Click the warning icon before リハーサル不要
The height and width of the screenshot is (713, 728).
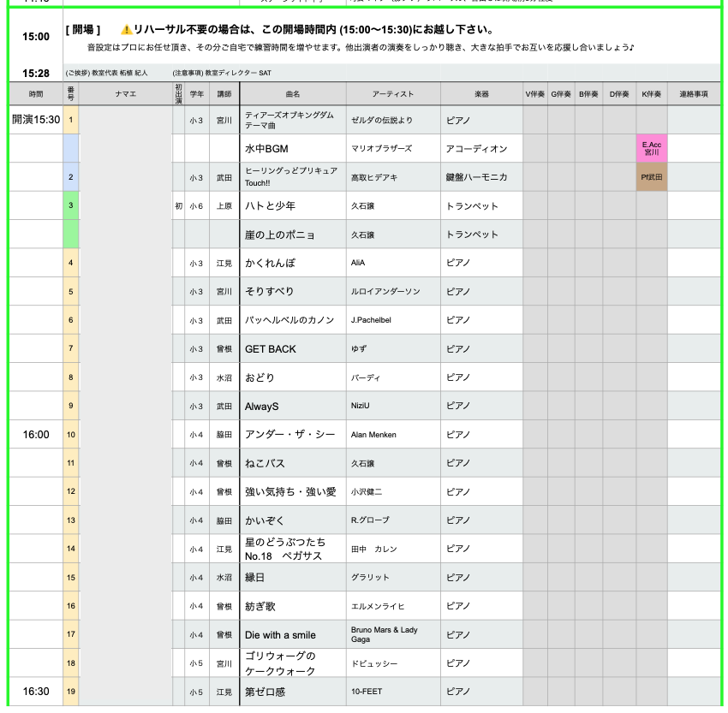tap(126, 29)
